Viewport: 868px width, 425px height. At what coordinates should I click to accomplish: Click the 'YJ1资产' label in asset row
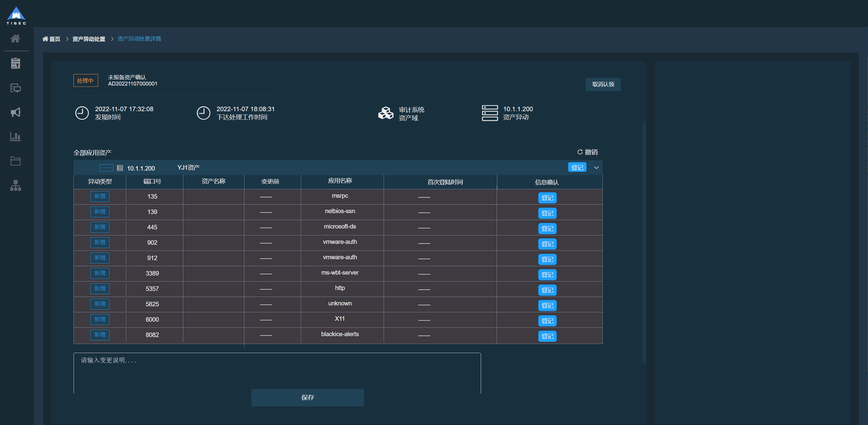[189, 168]
